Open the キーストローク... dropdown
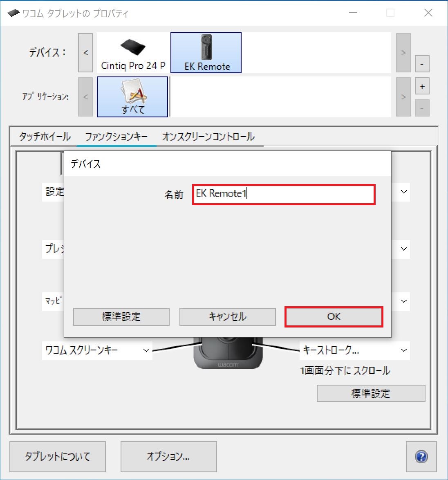 point(355,350)
